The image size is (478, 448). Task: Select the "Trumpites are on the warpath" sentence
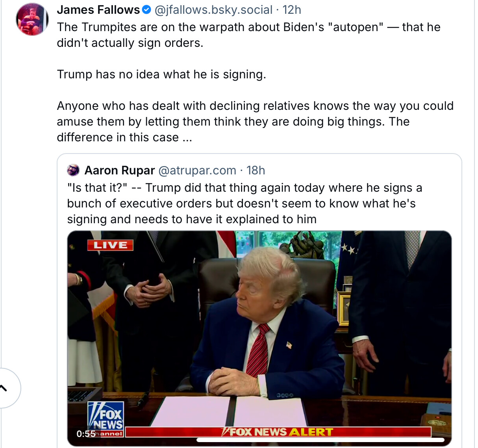pos(248,35)
